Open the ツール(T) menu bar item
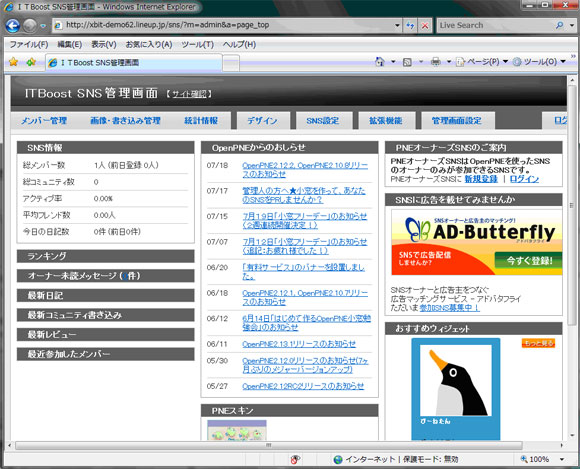This screenshot has height=469, width=580. pyautogui.click(x=198, y=45)
